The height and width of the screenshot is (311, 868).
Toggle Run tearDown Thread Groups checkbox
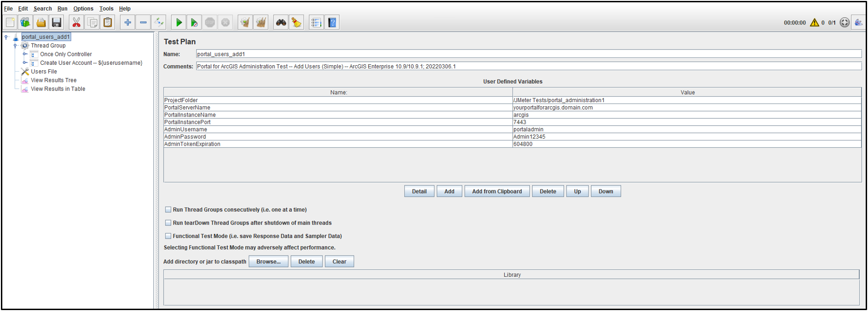pos(168,223)
